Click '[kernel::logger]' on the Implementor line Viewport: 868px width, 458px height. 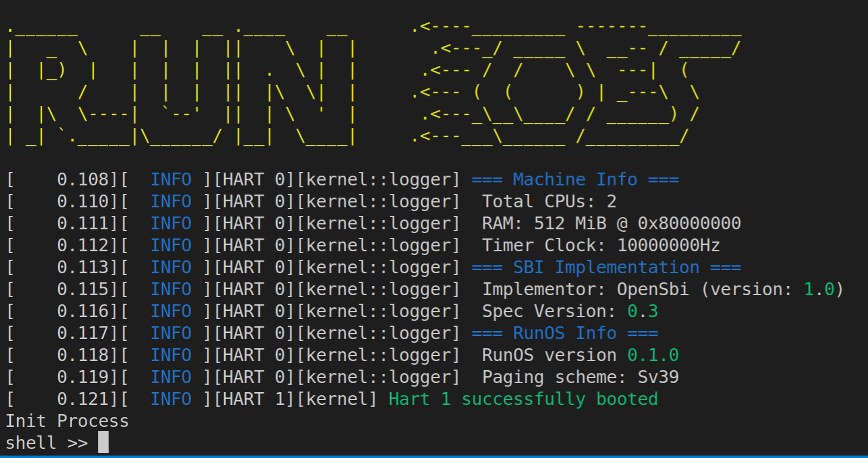(x=378, y=289)
